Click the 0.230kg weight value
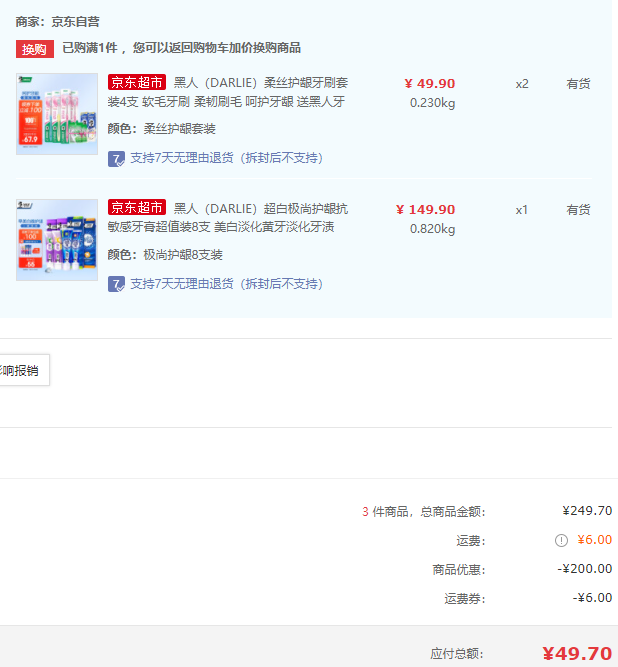The width and height of the screenshot is (618, 667). pyautogui.click(x=433, y=103)
